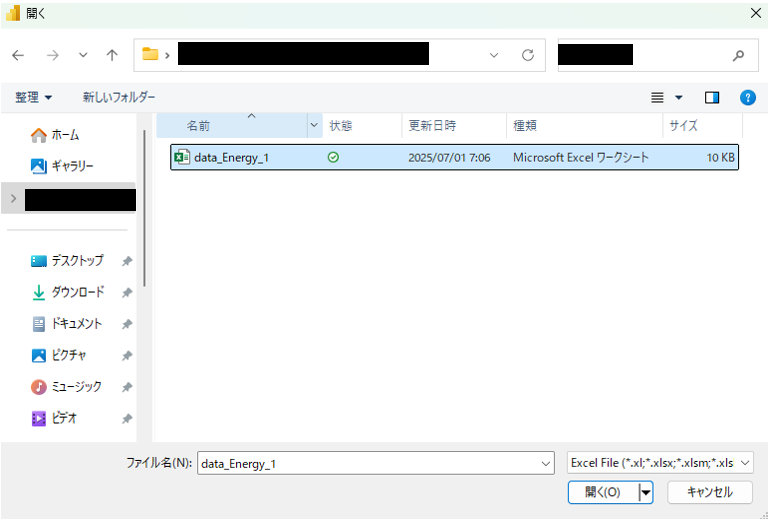Click the search magnifier icon

pyautogui.click(x=738, y=55)
